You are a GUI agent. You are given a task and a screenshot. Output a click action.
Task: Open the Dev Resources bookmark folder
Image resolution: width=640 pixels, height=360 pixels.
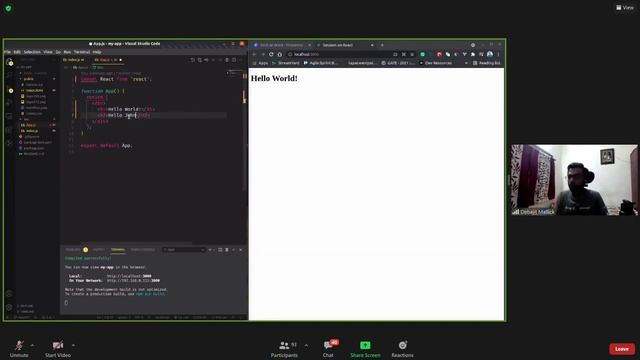click(x=436, y=63)
